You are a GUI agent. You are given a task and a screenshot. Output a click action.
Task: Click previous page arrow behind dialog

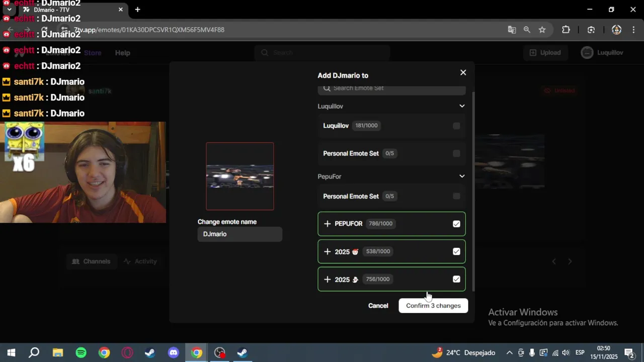click(x=554, y=261)
